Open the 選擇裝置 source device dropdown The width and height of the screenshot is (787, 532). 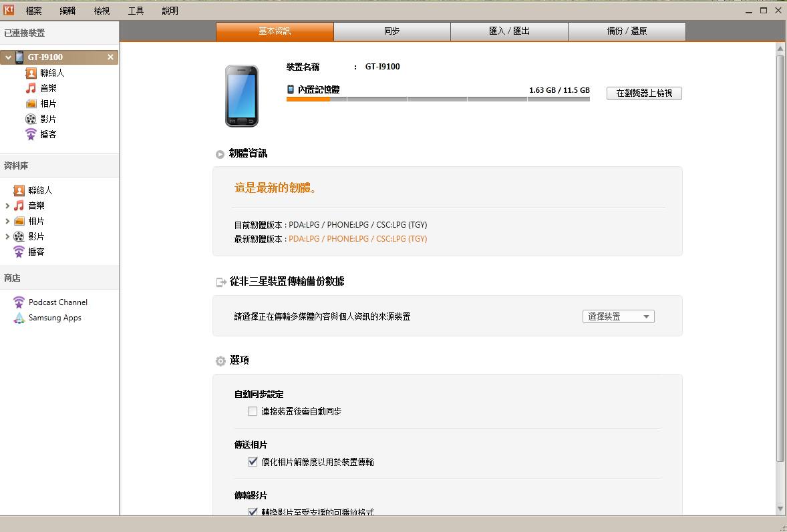[619, 316]
